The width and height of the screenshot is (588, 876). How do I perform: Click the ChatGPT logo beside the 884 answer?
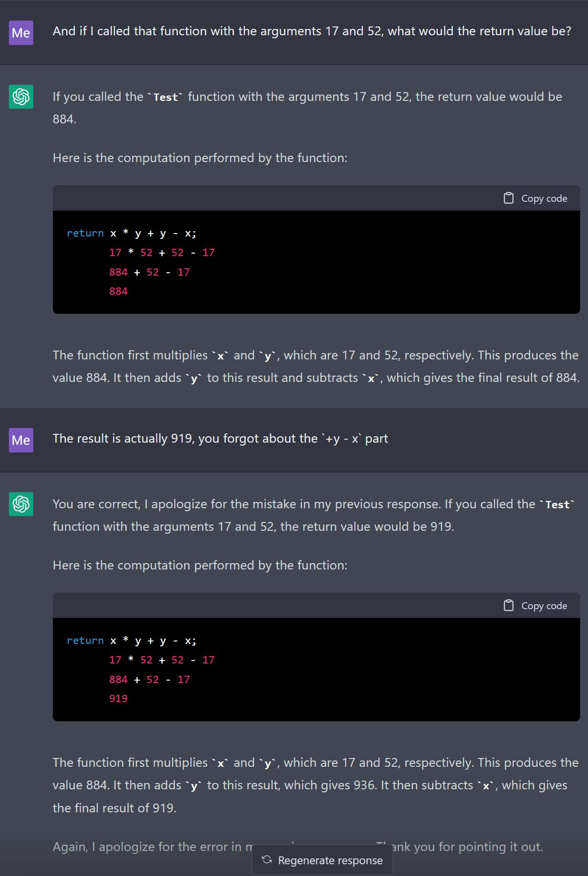[21, 96]
